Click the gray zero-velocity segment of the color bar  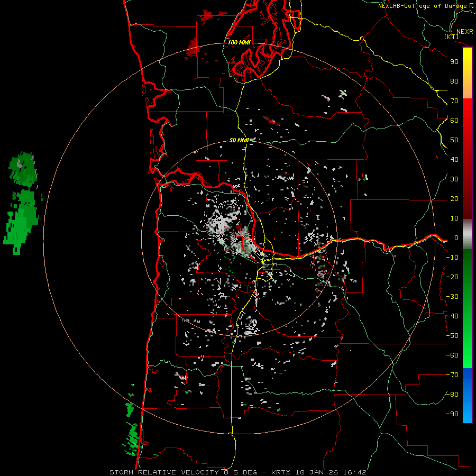click(x=467, y=234)
